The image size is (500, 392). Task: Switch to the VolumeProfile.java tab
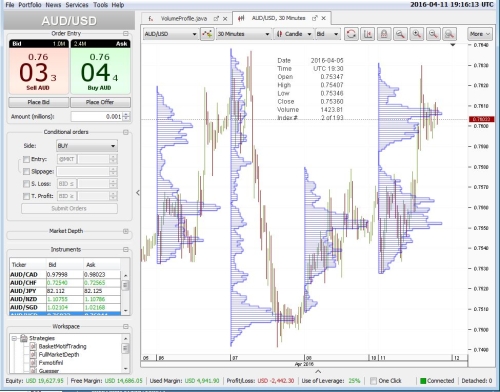[x=184, y=19]
